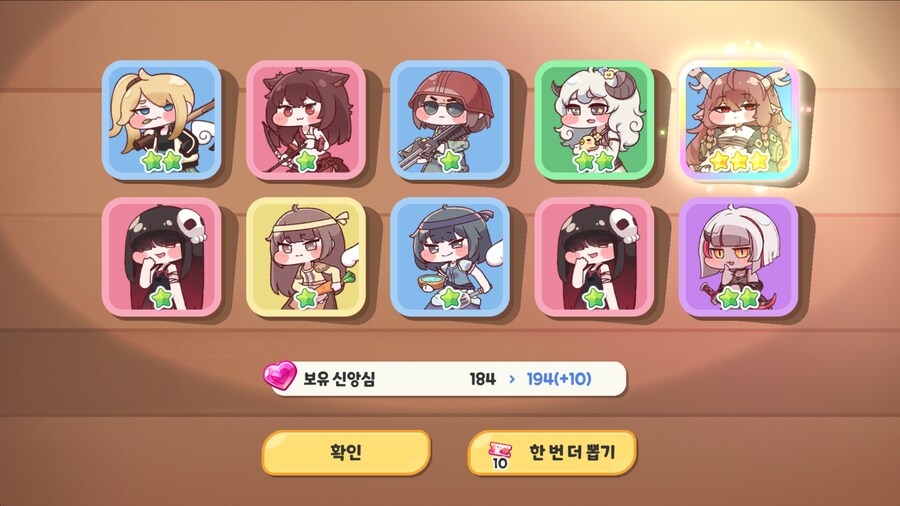Screen dimensions: 900x506
Task: Click the three gold stars on antlered girl
Action: click(x=739, y=161)
